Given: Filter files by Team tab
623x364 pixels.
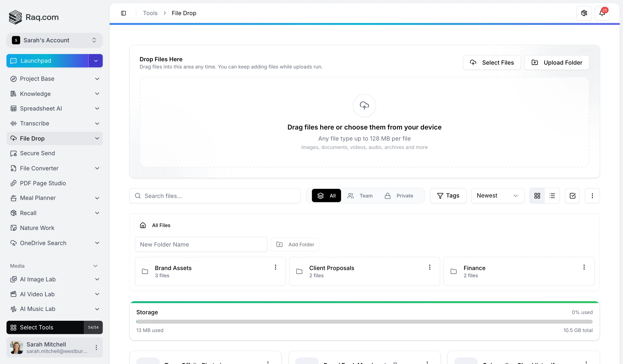Looking at the screenshot, I should point(360,196).
